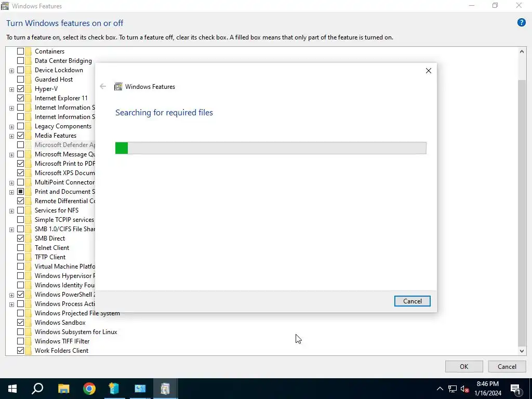Image resolution: width=532 pixels, height=399 pixels.
Task: Show hidden system tray icons
Action: 440,389
